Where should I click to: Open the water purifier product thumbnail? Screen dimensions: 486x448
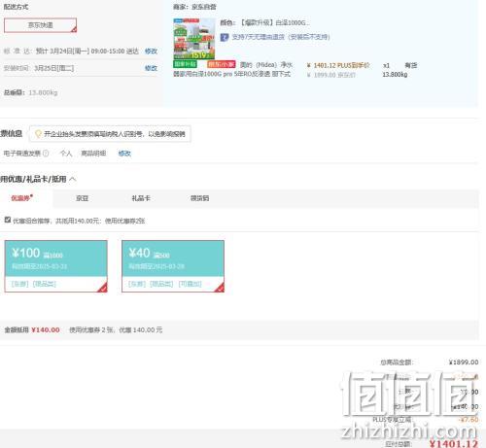pos(194,39)
